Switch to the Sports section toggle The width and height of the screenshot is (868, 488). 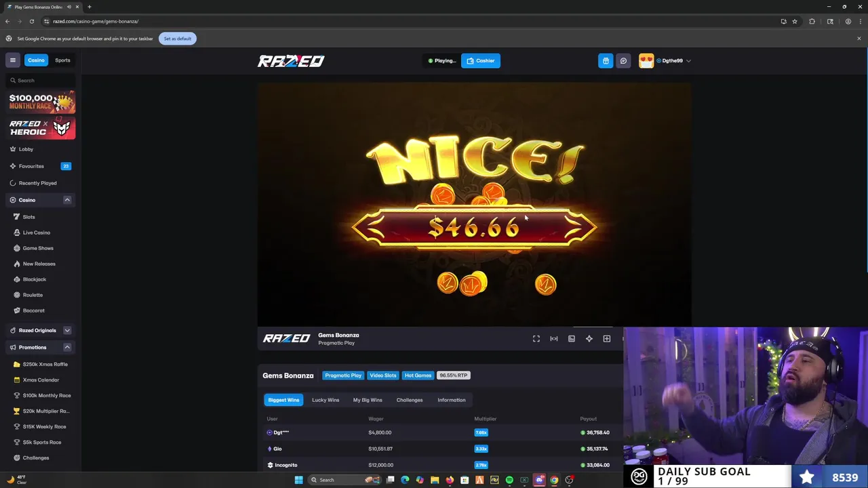[x=62, y=60]
